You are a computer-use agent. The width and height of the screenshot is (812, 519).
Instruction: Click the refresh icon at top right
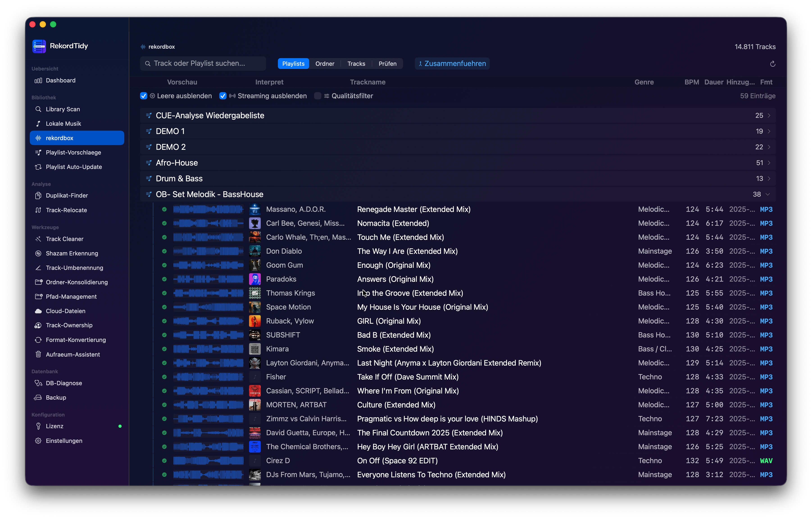(x=773, y=64)
